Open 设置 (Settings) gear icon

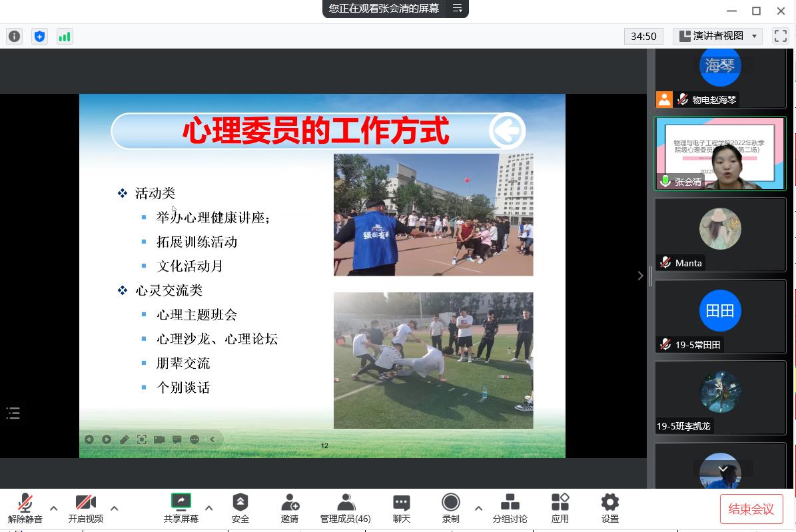pyautogui.click(x=609, y=508)
